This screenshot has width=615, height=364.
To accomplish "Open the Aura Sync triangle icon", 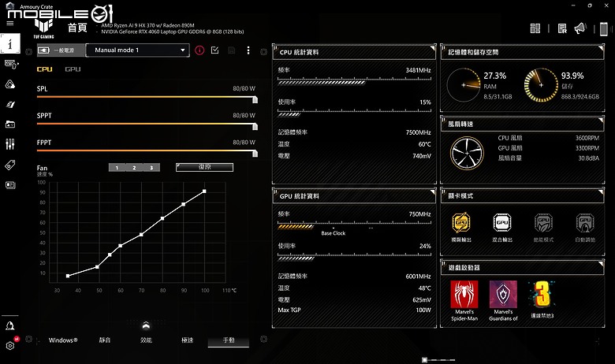I will pyautogui.click(x=10, y=84).
